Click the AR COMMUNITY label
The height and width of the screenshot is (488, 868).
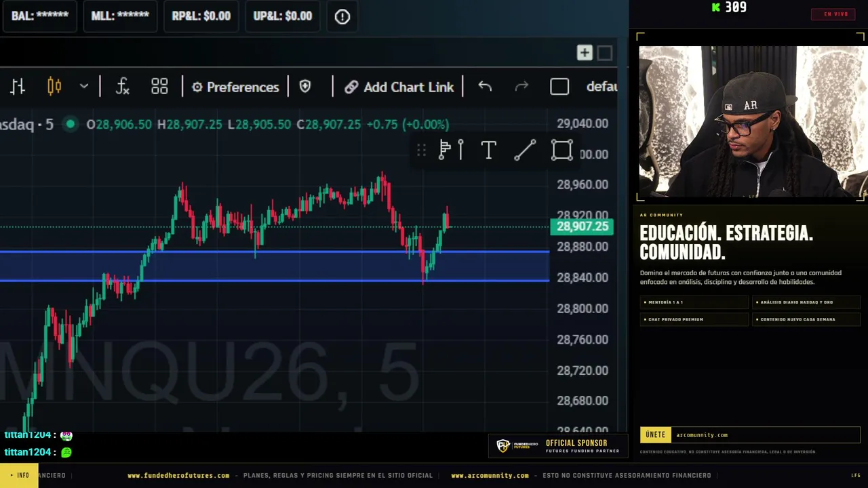tap(662, 215)
